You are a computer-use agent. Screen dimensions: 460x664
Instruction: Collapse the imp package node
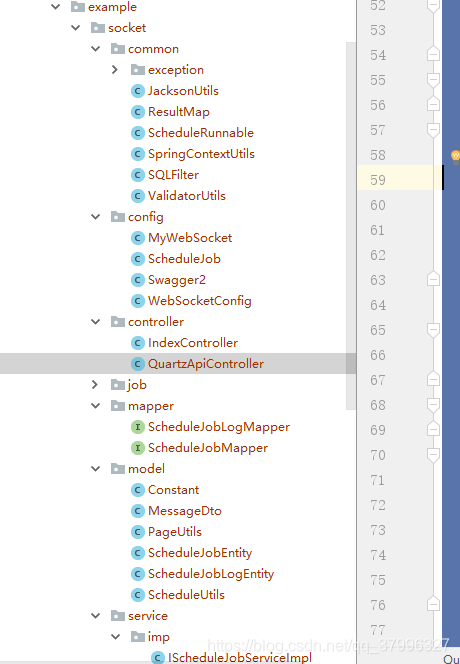pyautogui.click(x=116, y=636)
